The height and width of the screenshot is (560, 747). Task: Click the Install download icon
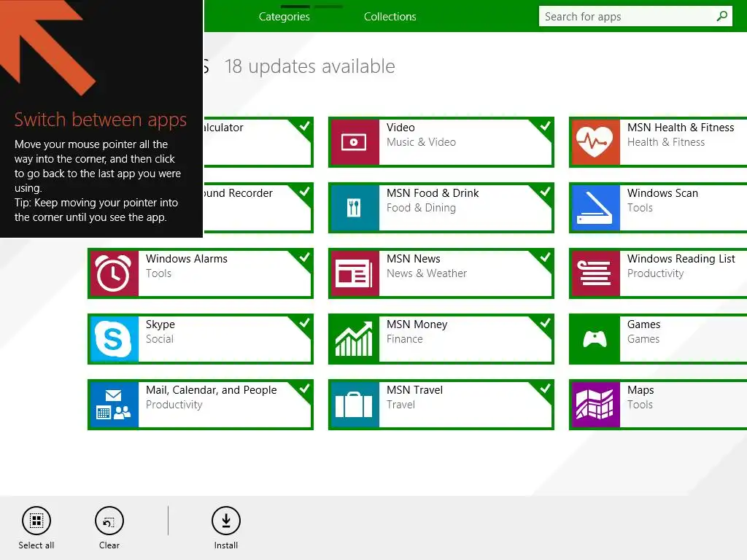(226, 521)
